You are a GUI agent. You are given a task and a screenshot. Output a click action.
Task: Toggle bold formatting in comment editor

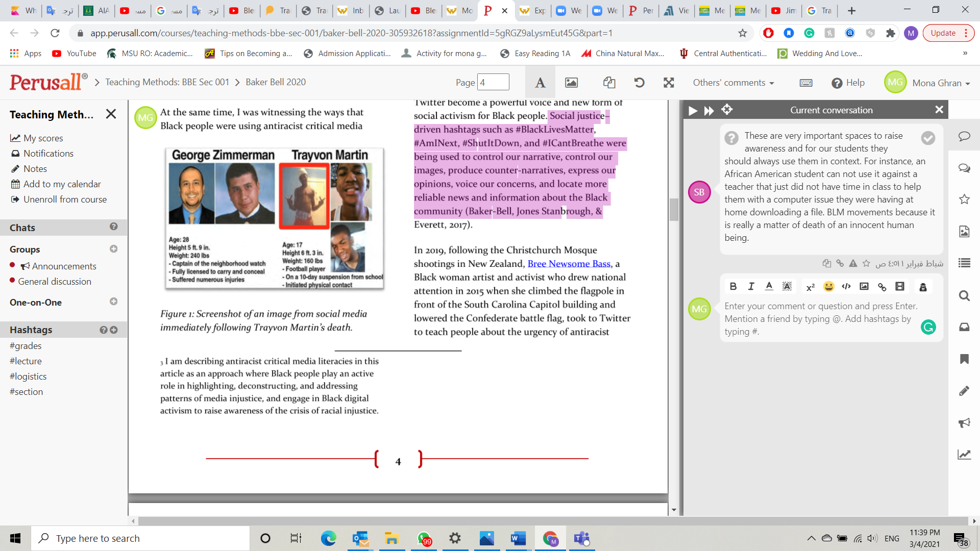733,287
